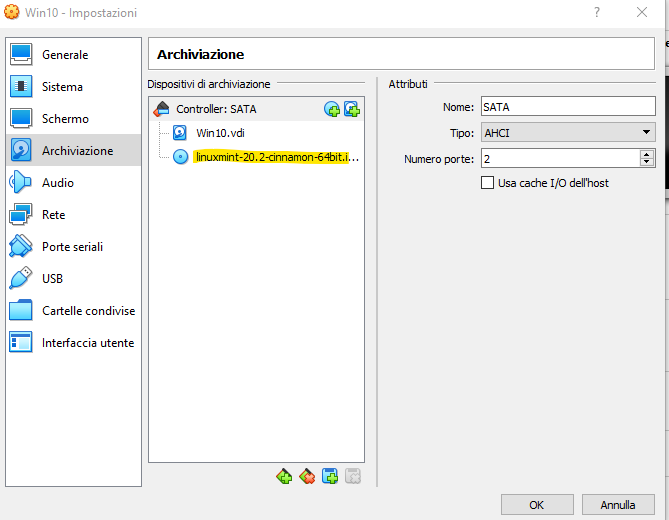Image resolution: width=669 pixels, height=520 pixels.
Task: Click the help question mark button
Action: pyautogui.click(x=597, y=12)
